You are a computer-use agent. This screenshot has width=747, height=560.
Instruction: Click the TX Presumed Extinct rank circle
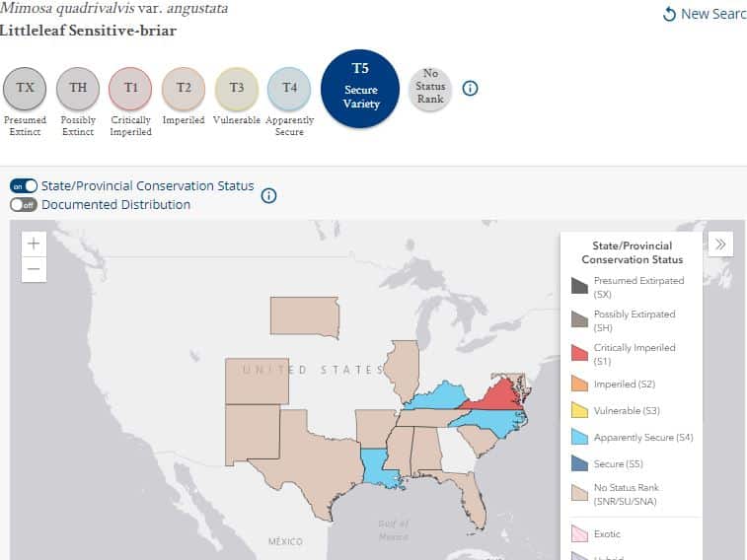25,89
